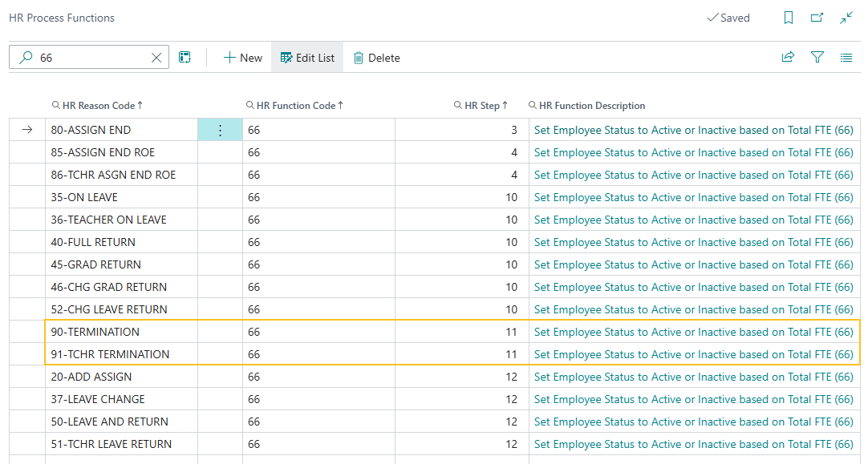Clear the search text 66
Viewport: 868px width, 464px height.
tap(157, 57)
